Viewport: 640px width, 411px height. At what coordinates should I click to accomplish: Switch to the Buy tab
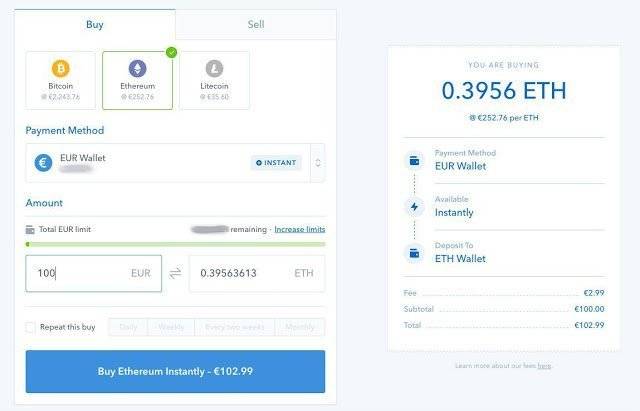pyautogui.click(x=95, y=24)
